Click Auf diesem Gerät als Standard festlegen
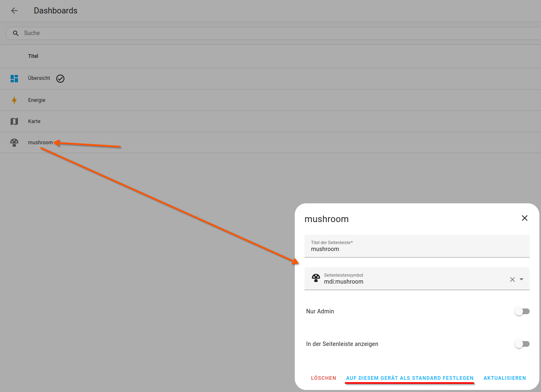 click(410, 378)
